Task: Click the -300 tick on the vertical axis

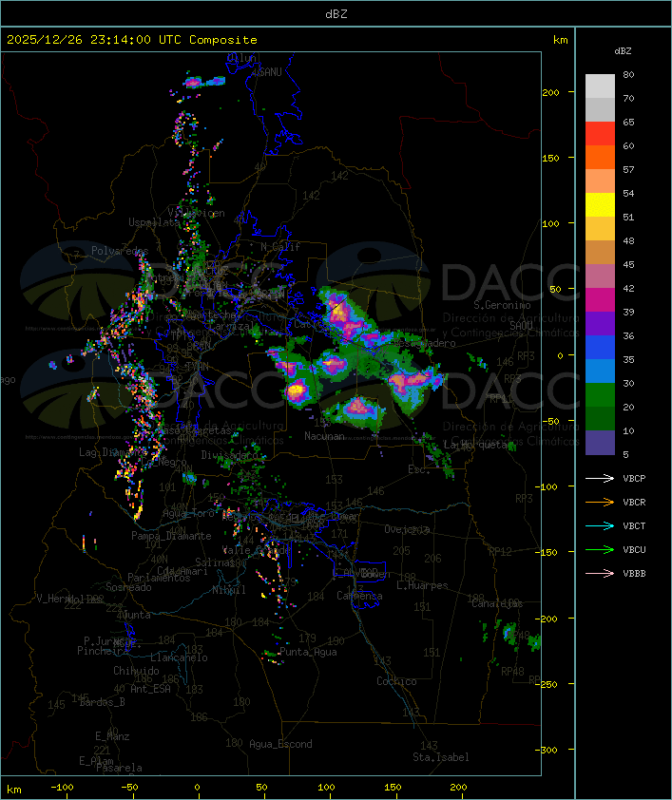Action: (548, 750)
